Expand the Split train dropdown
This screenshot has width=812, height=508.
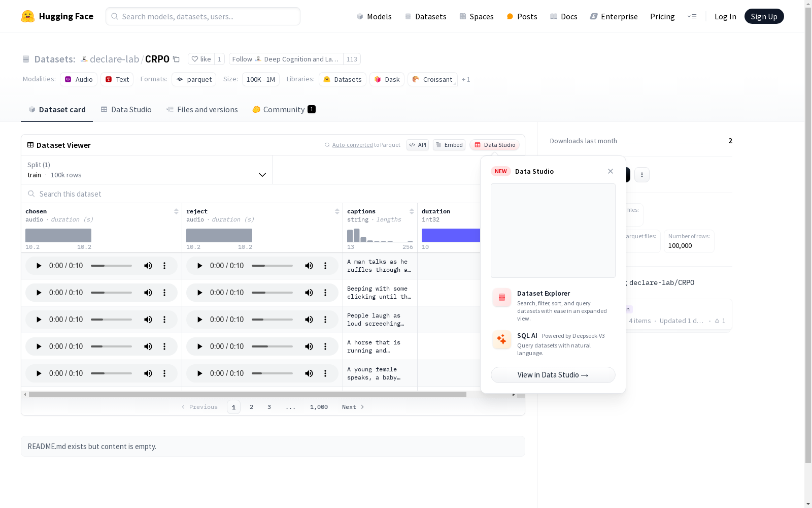(x=147, y=170)
